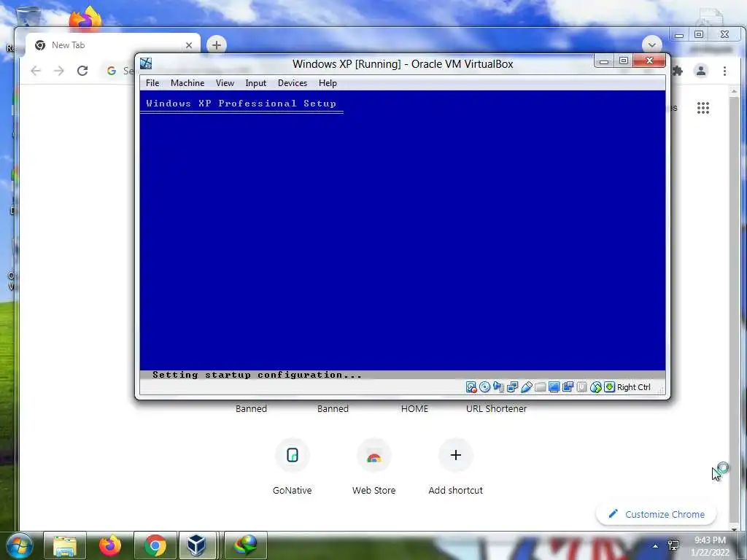Screen dimensions: 747x560
Task: Open the URL Shortener shortcut in Chrome
Action: click(x=496, y=408)
